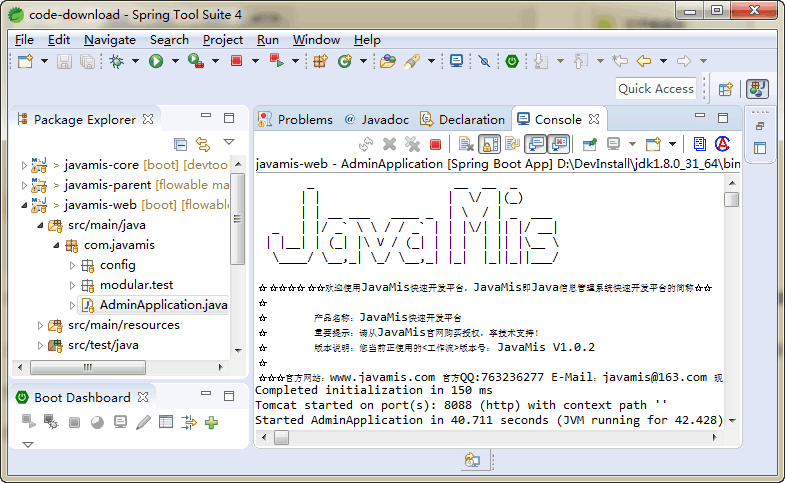The image size is (785, 483).
Task: Open the File menu
Action: click(24, 40)
